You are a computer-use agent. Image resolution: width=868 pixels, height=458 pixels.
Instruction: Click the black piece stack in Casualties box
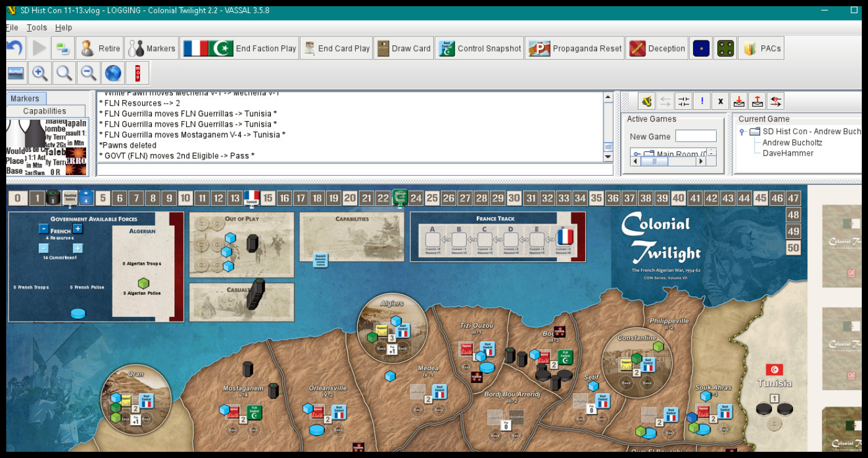coord(255,294)
